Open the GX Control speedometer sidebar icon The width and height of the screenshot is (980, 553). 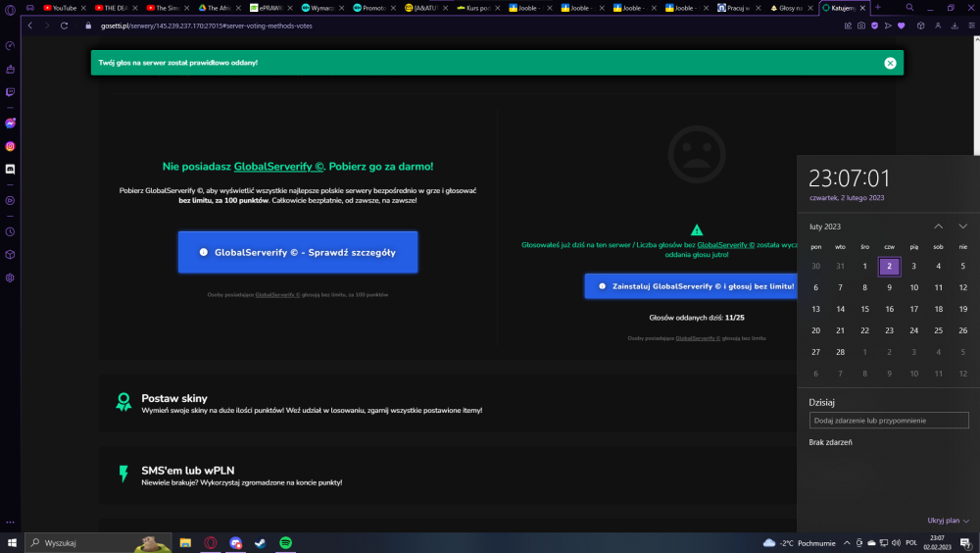point(10,46)
